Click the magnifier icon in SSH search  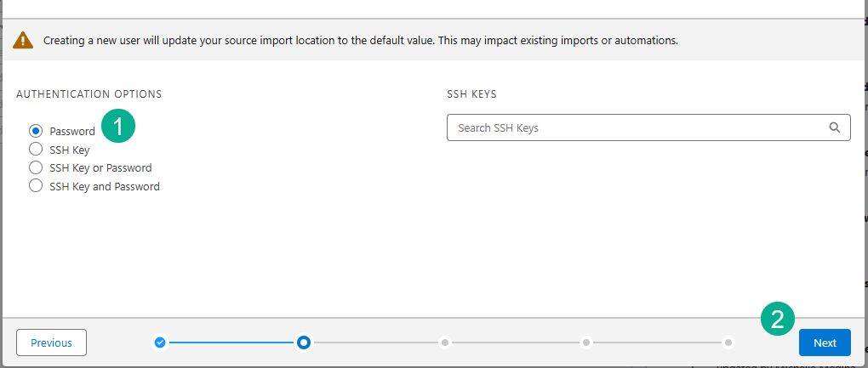pos(834,128)
